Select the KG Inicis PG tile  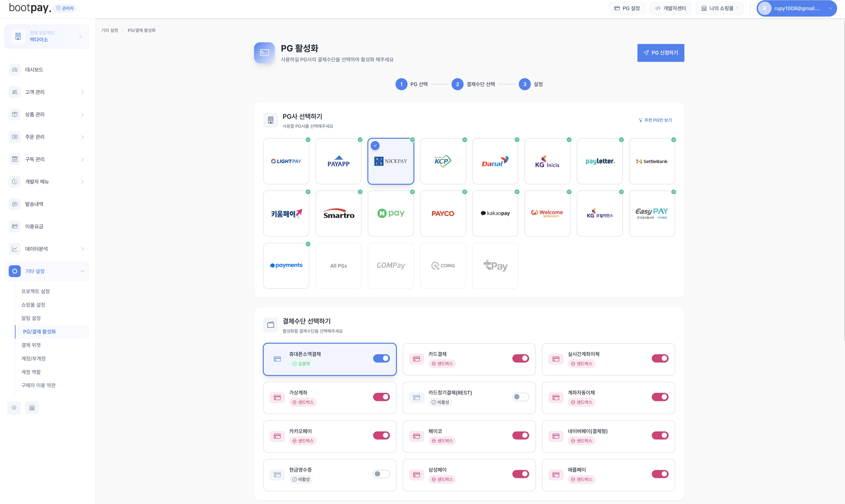click(x=547, y=161)
